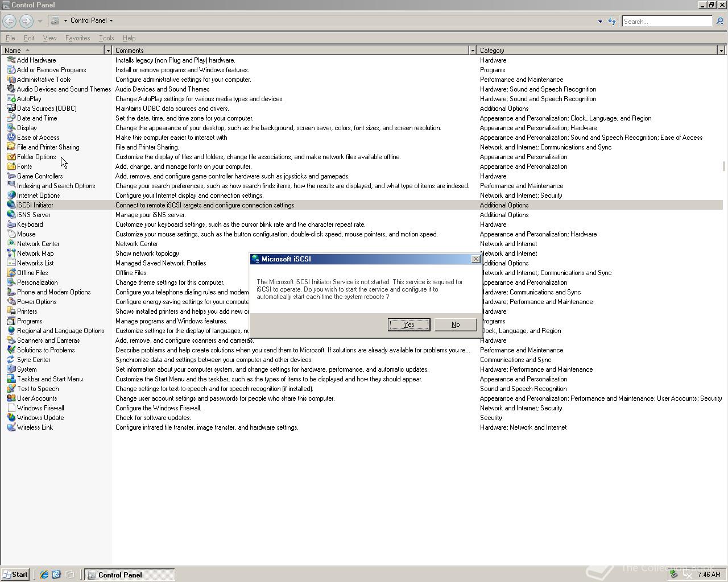The width and height of the screenshot is (728, 582).
Task: Click the Printers icon
Action: (x=11, y=311)
